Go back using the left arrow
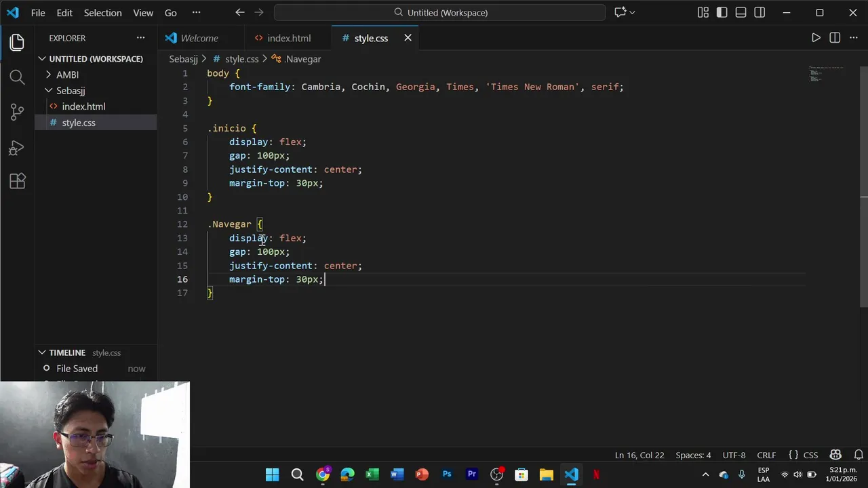 [240, 12]
